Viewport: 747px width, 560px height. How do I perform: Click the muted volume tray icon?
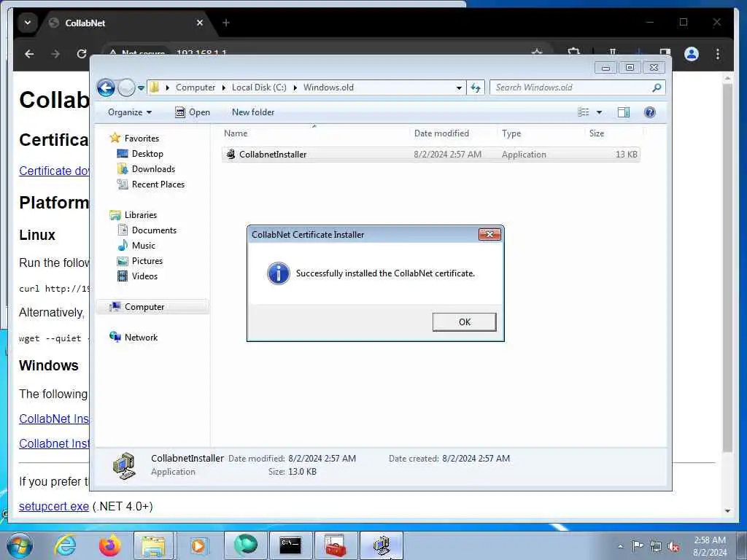click(673, 547)
